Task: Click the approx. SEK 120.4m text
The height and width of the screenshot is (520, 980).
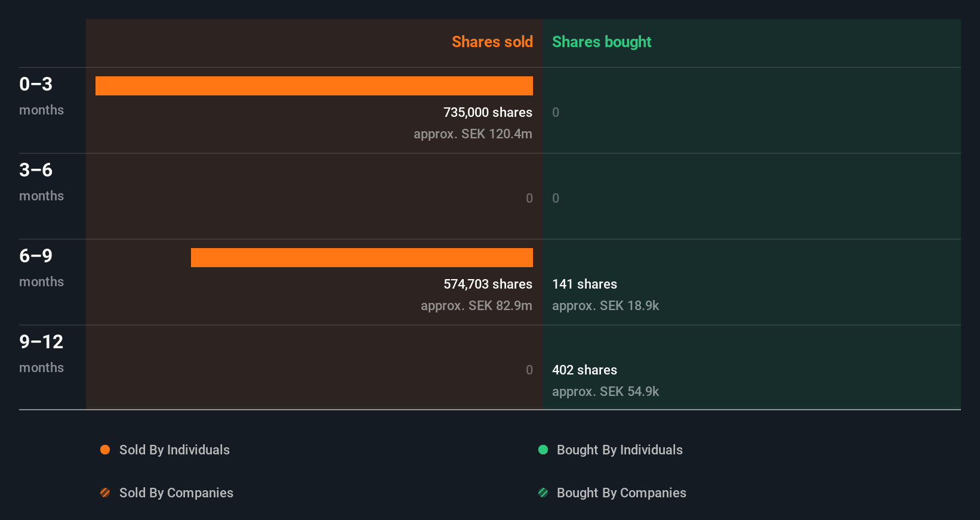Action: point(473,134)
